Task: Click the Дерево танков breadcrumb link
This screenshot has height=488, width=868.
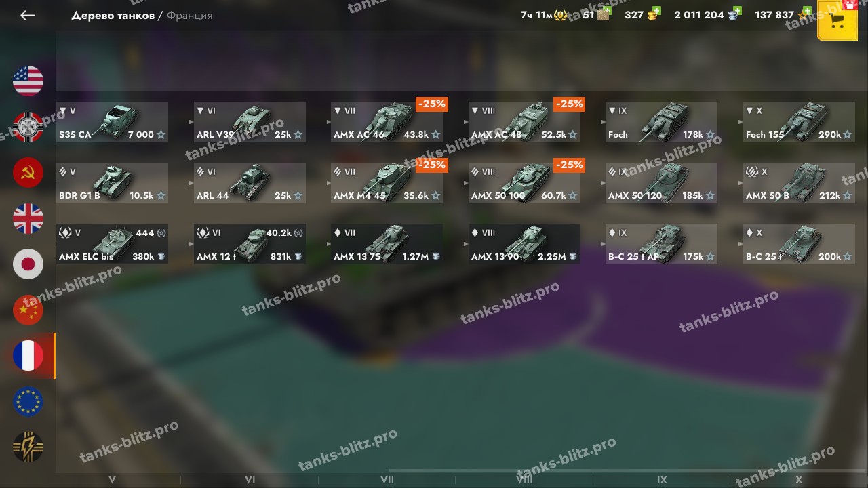Action: (x=113, y=16)
